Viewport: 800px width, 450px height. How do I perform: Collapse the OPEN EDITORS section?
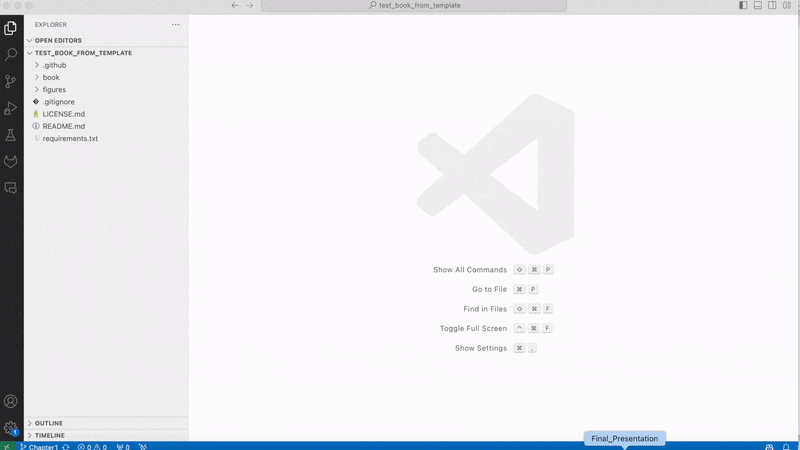[107, 40]
